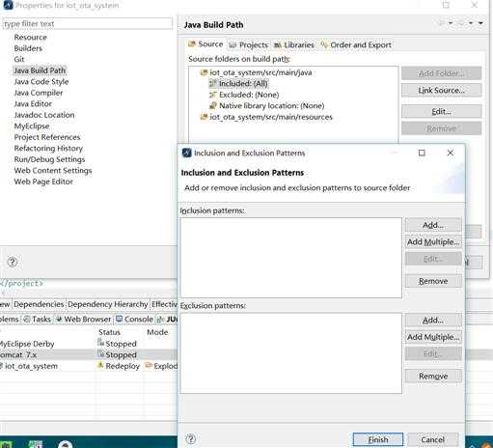Open Project References page
Image resolution: width=493 pixels, height=448 pixels.
(47, 137)
